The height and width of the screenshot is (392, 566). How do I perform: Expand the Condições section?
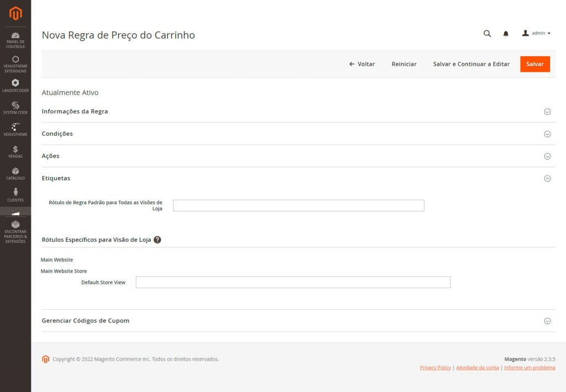547,134
